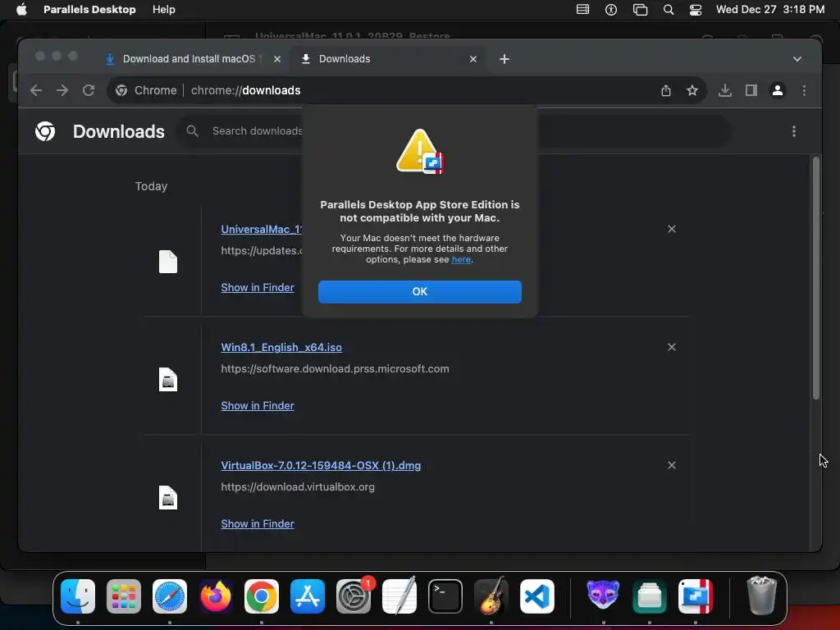This screenshot has width=840, height=630.
Task: Click the UniversalMac file icon
Action: point(167,262)
